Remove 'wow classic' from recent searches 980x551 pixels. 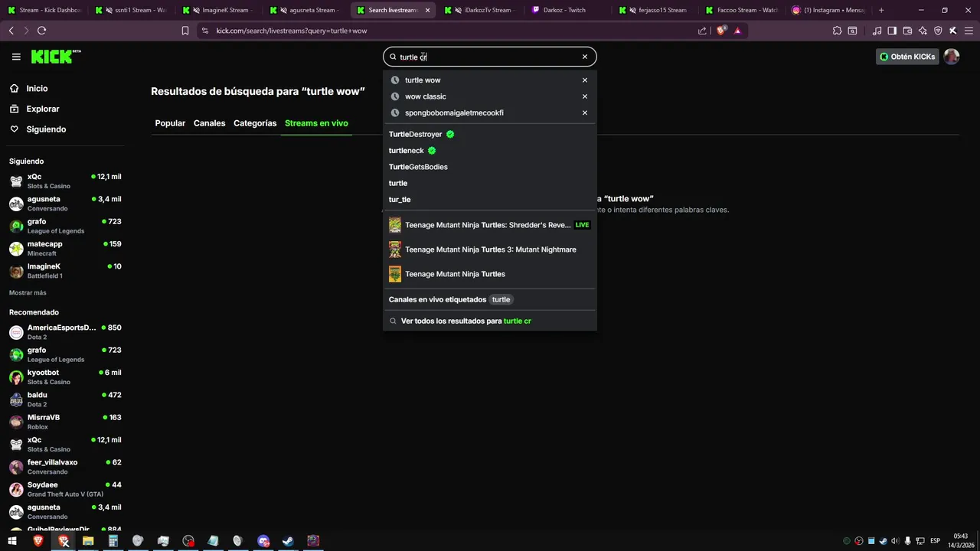click(x=585, y=96)
